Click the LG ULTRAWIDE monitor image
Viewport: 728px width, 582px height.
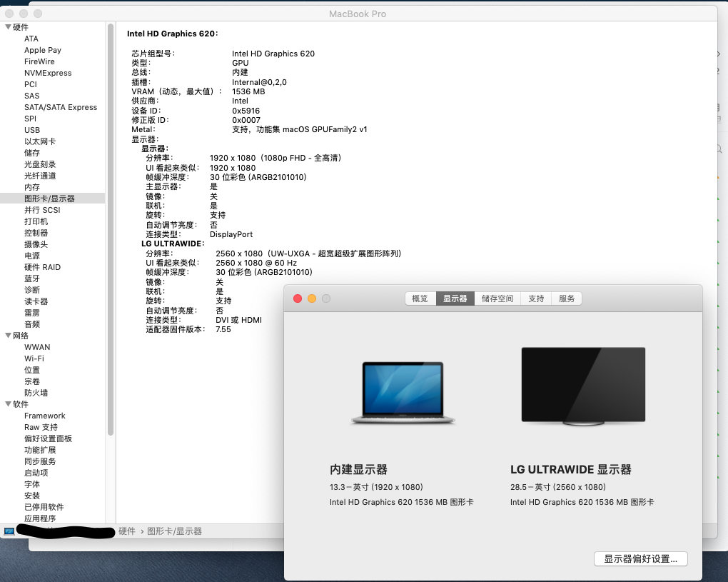pos(583,386)
